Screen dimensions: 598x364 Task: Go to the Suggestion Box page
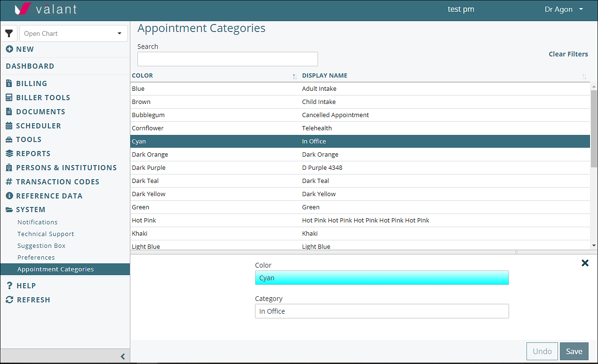41,245
